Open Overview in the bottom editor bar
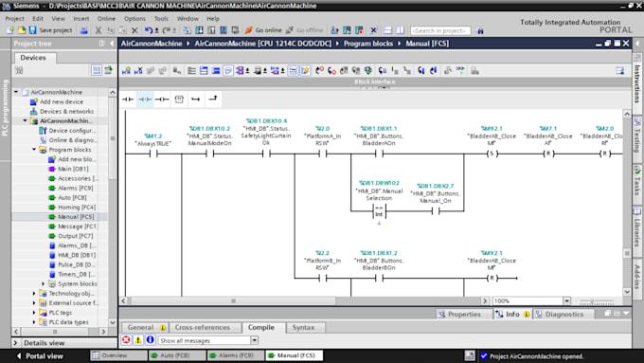The image size is (644, 363). 118,355
